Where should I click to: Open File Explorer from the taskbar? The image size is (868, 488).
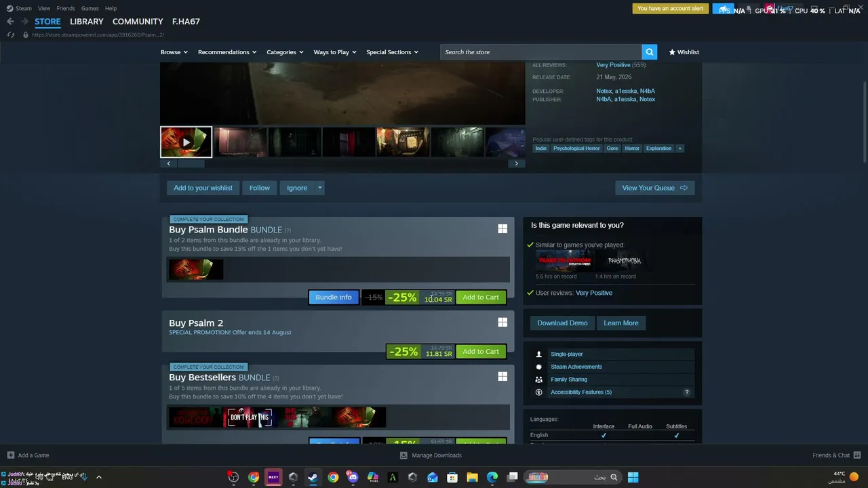point(472,477)
